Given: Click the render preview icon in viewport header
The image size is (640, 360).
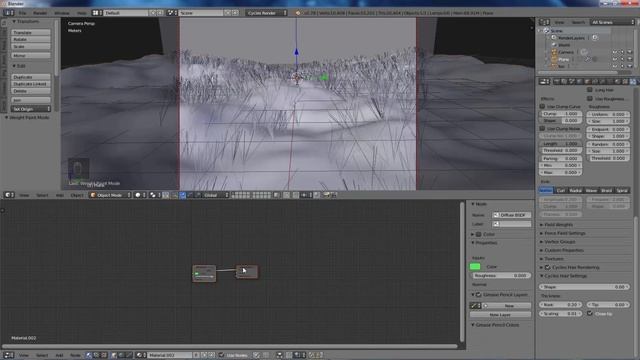Looking at the screenshot, I should click(326, 195).
